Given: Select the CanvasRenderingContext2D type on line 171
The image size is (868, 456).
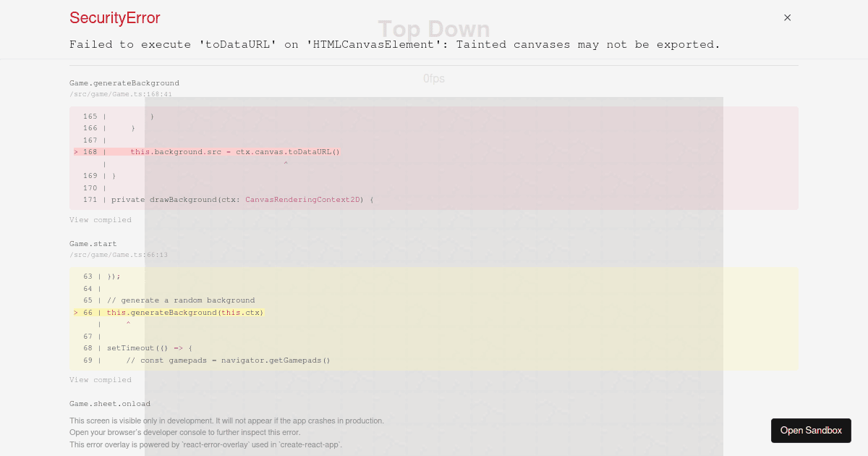Looking at the screenshot, I should tap(302, 199).
